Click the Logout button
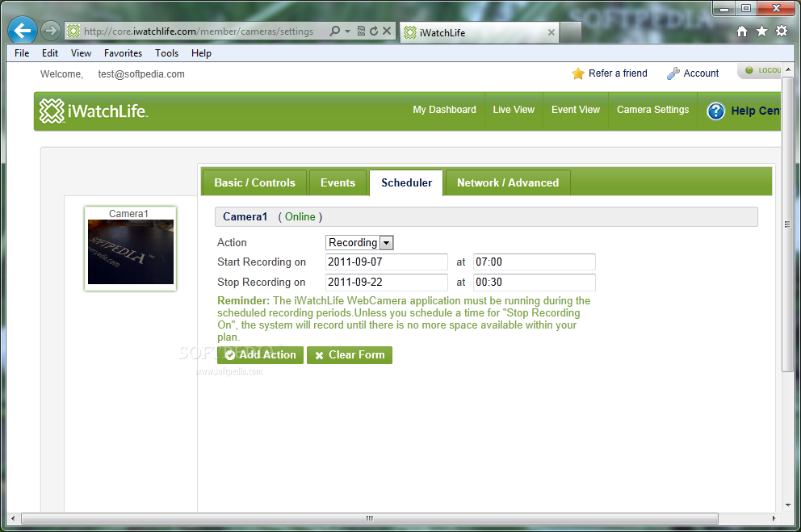Viewport: 801px width, 532px height. pos(760,70)
